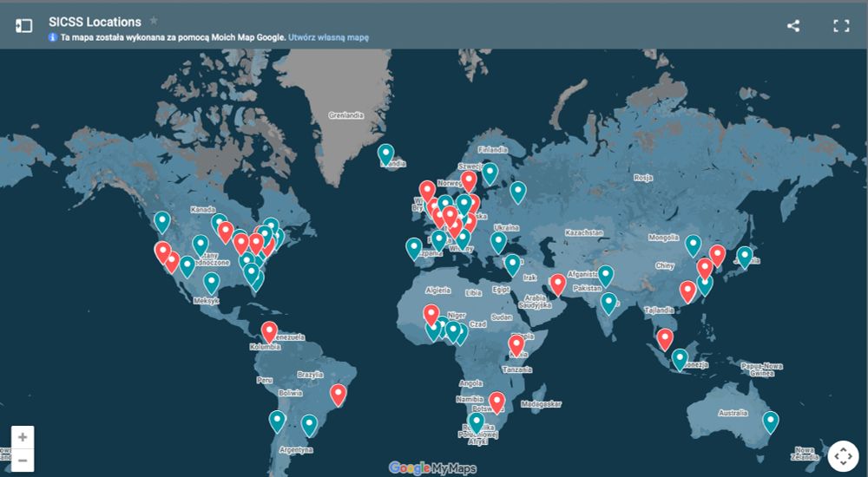The height and width of the screenshot is (477, 868).
Task: View the map in fullscreen mode
Action: point(841,25)
